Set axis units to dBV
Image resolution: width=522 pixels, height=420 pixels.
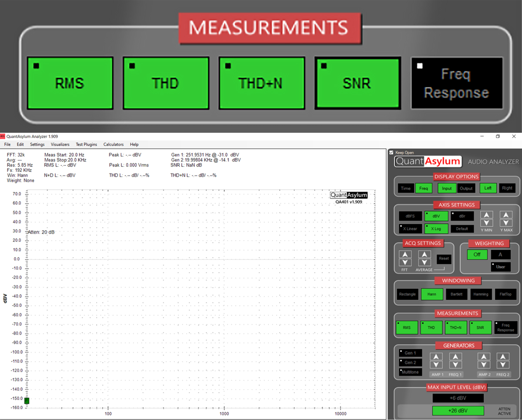pos(436,216)
